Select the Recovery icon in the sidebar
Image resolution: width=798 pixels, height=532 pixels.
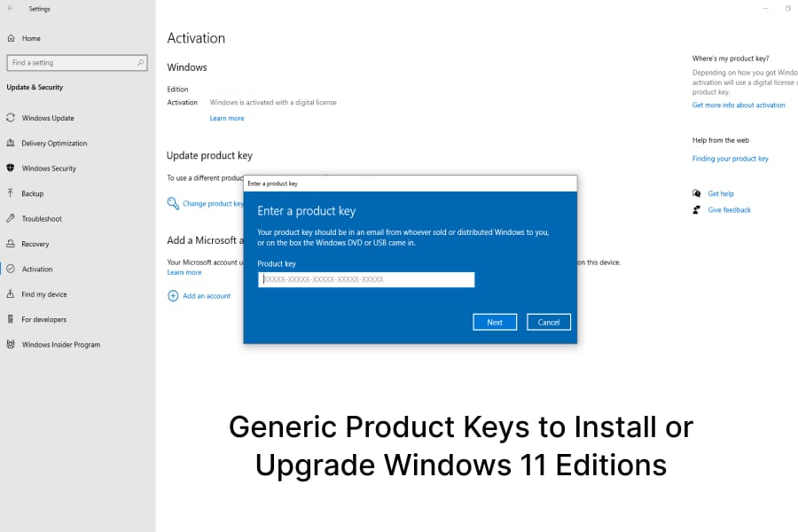(x=11, y=244)
